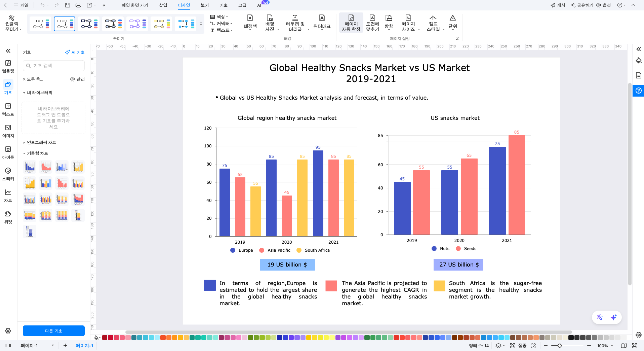Open the 보기 view tab
The image size is (644, 351).
tap(205, 5)
